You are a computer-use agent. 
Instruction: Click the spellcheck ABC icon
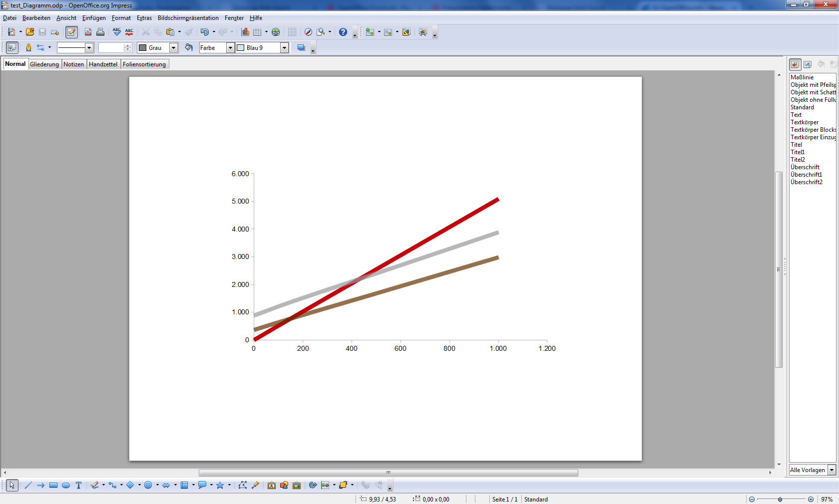117,32
